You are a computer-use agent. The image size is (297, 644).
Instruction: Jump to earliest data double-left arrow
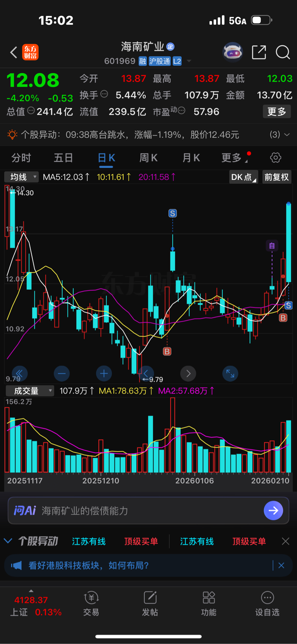coord(19,373)
